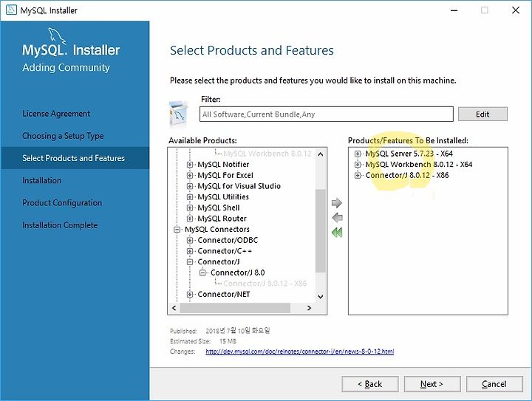Select Connector/C++ item
Viewport: 532px width, 401px height.
225,251
